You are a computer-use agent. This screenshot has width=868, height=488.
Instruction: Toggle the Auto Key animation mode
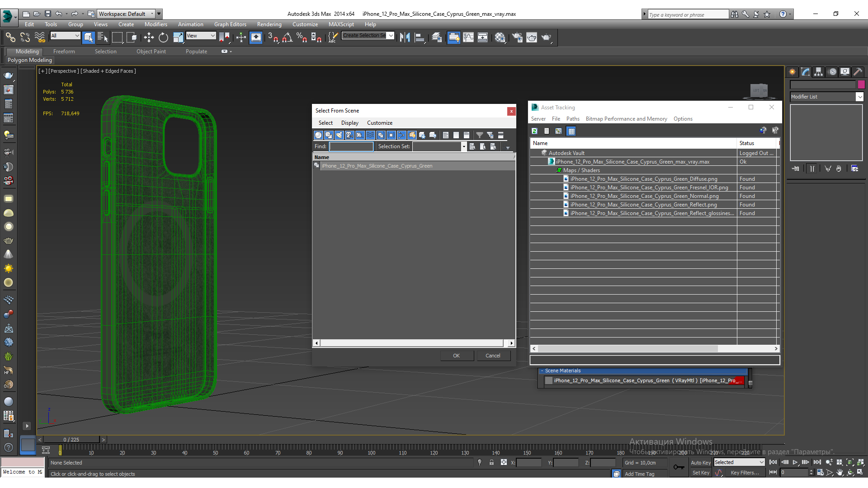pyautogui.click(x=700, y=462)
